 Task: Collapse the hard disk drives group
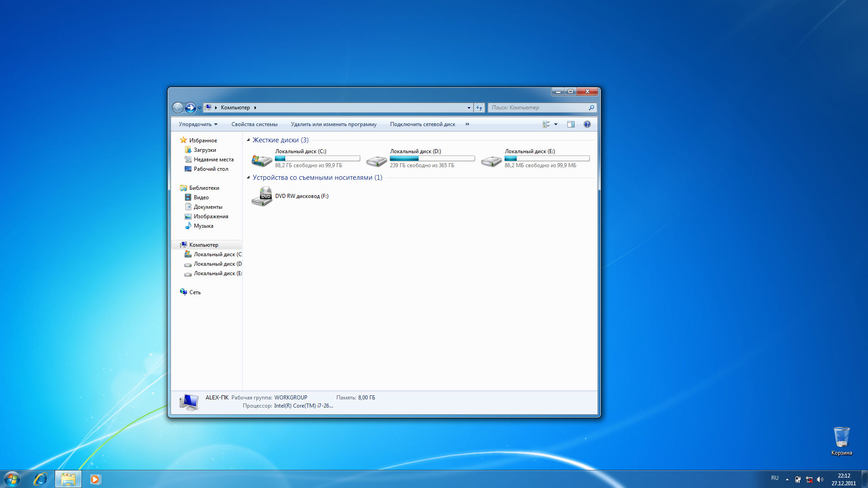point(248,140)
